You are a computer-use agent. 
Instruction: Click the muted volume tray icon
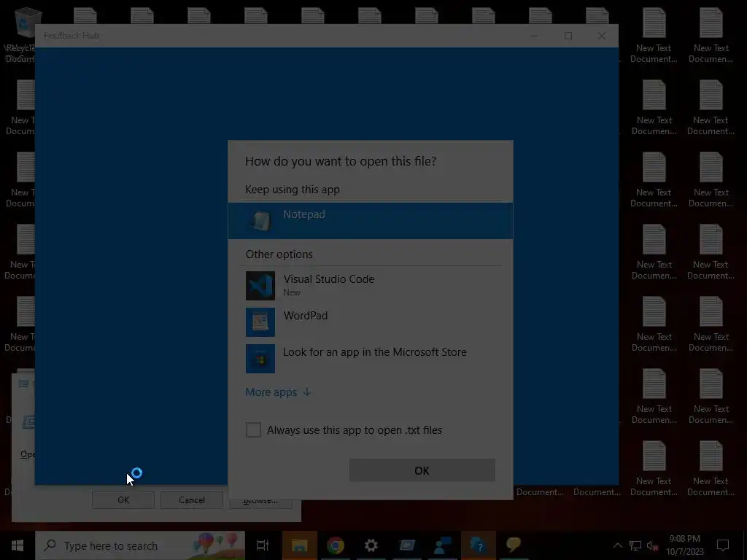click(653, 545)
